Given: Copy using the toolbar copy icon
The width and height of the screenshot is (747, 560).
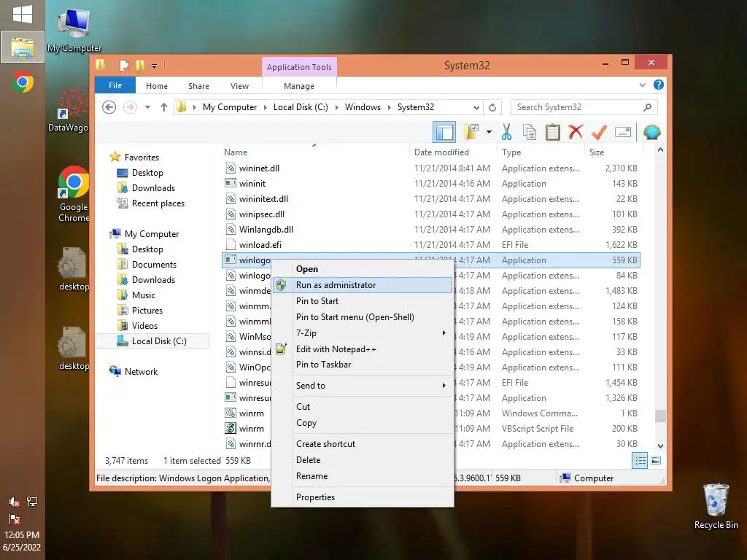Looking at the screenshot, I should (530, 133).
